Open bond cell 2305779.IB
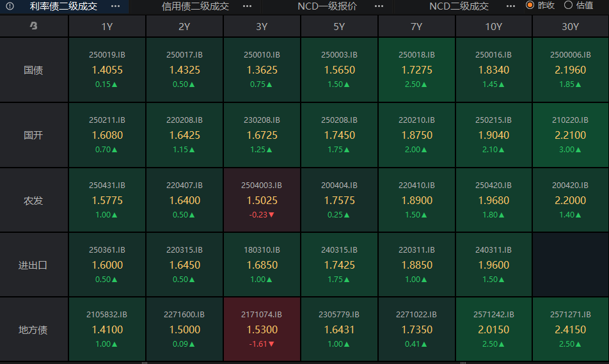The height and width of the screenshot is (364, 609). pyautogui.click(x=339, y=329)
